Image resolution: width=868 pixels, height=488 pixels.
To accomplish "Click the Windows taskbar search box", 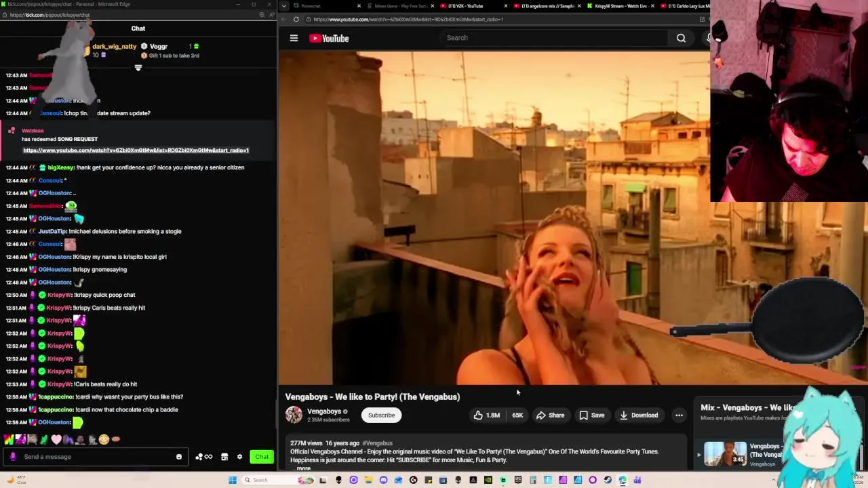I will [x=279, y=480].
